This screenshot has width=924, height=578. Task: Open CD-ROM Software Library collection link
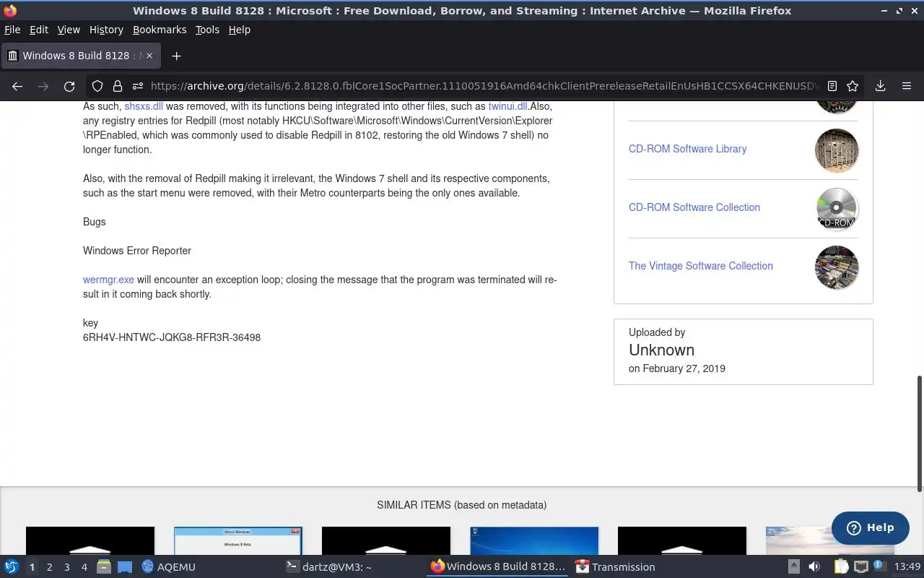tap(687, 149)
